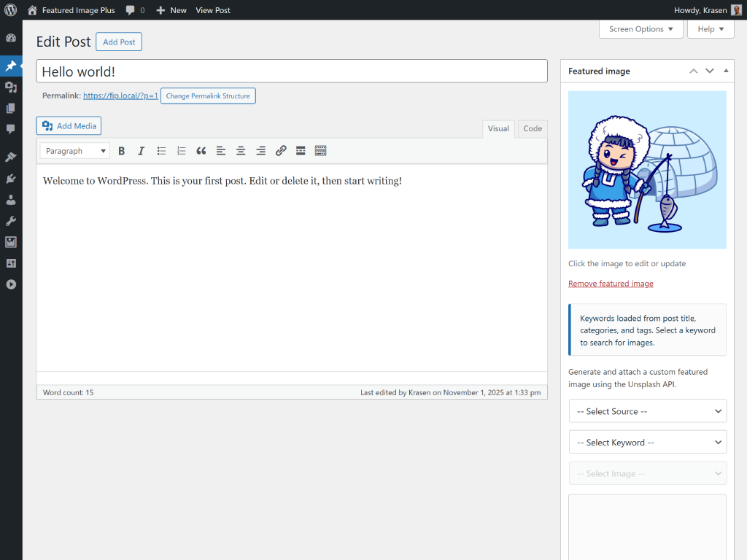Open the WordPress Dashboard from sidebar
This screenshot has height=560, width=747.
pos(11,38)
